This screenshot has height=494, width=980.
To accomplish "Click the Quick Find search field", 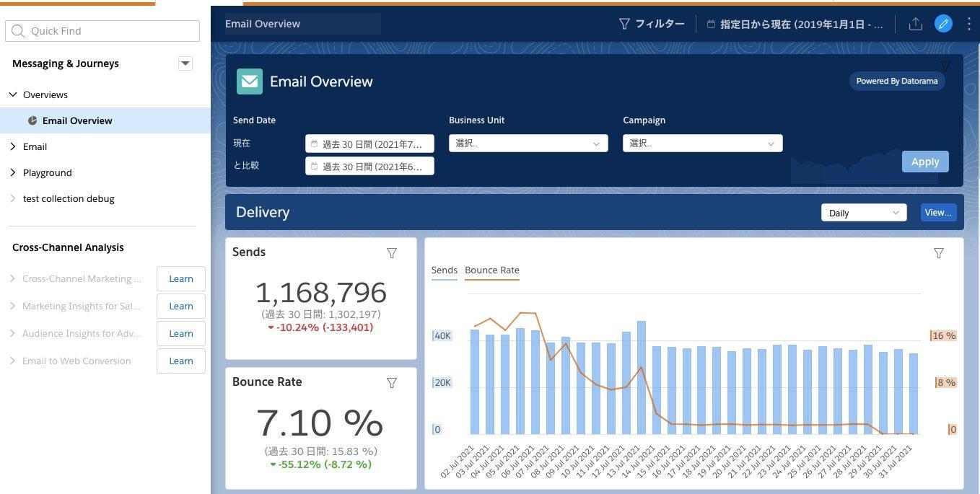I will point(102,31).
